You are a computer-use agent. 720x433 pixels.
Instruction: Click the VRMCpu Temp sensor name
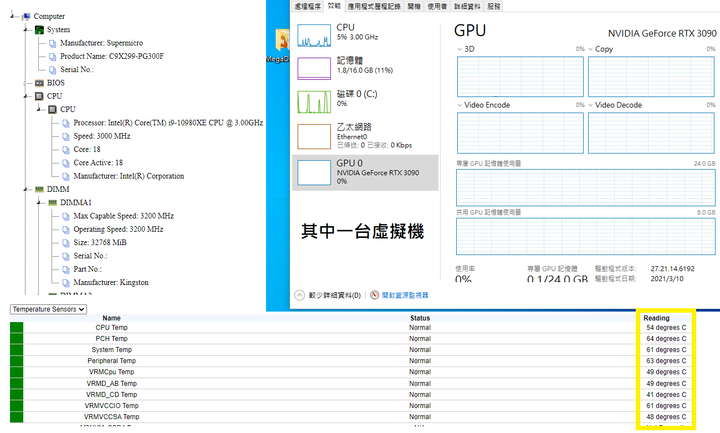coord(112,372)
